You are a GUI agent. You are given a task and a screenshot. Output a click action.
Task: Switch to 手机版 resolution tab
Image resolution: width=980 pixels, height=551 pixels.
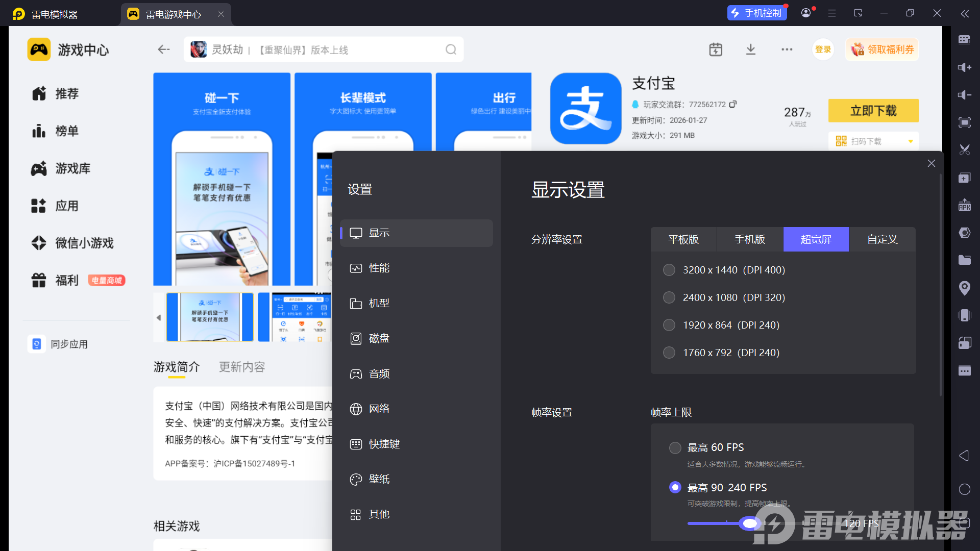[749, 239]
